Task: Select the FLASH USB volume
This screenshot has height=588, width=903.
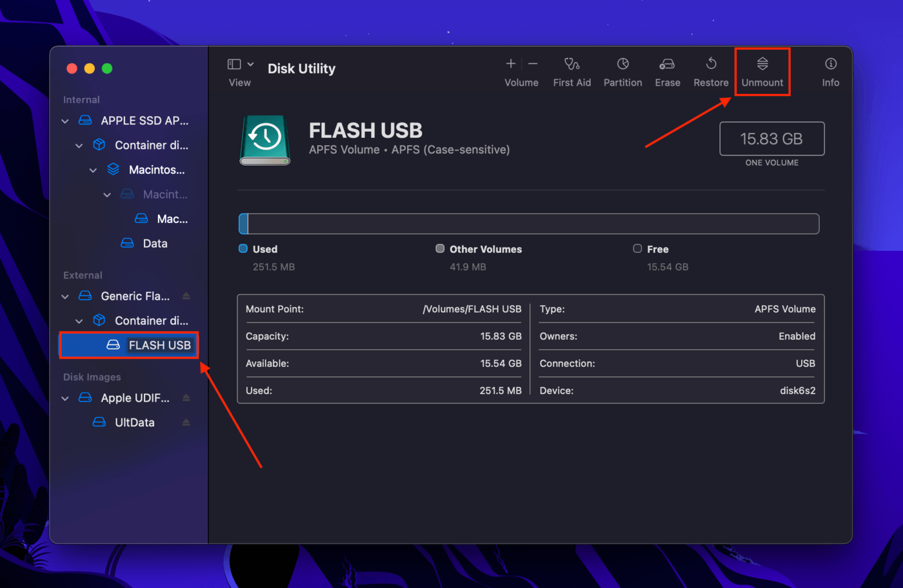Action: pos(129,345)
